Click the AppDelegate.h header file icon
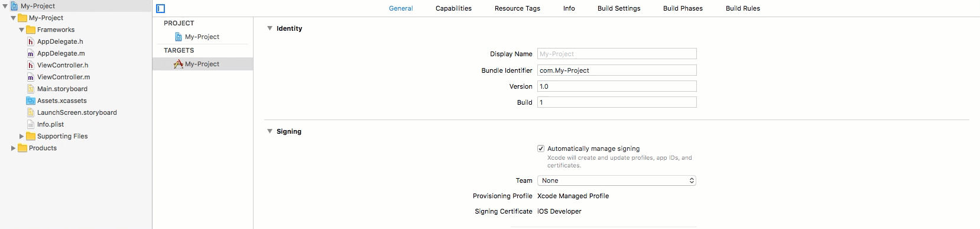This screenshot has height=229, width=980. 31,41
